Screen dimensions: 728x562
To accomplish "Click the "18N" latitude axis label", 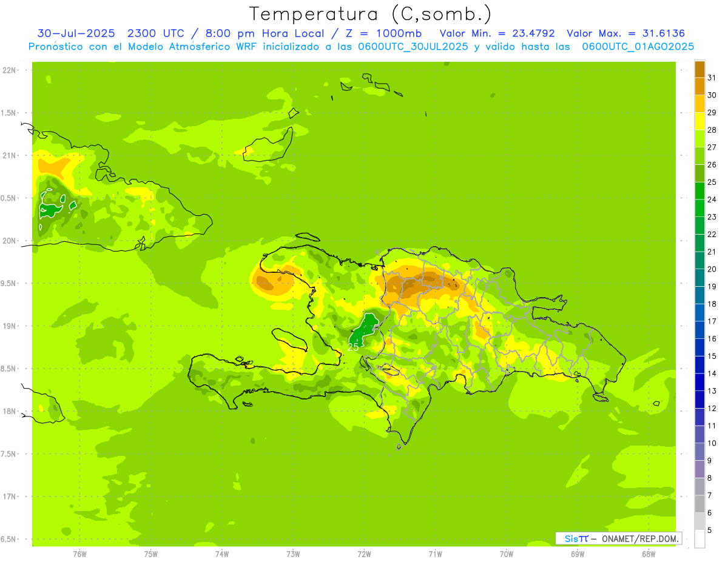I will coord(9,411).
